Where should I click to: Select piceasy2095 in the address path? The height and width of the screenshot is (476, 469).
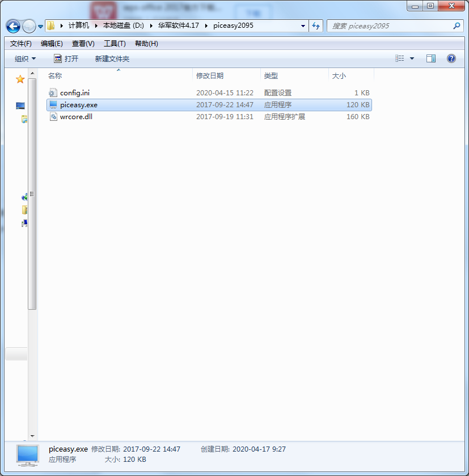[x=233, y=26]
